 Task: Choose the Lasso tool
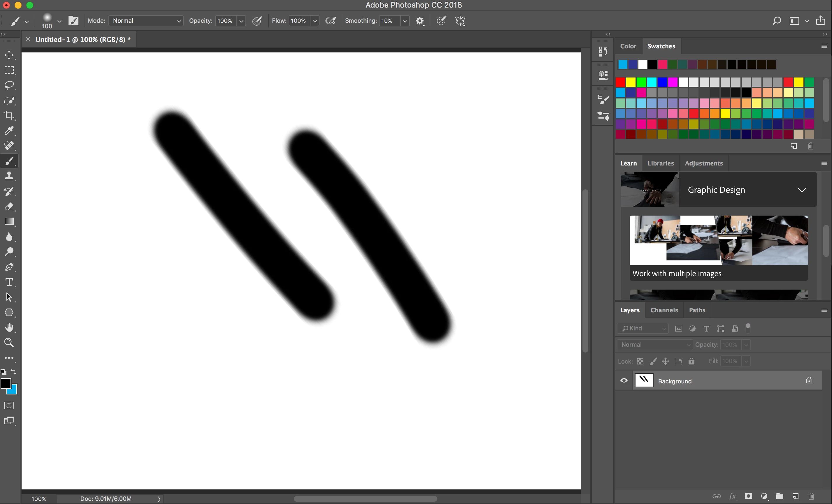[9, 85]
